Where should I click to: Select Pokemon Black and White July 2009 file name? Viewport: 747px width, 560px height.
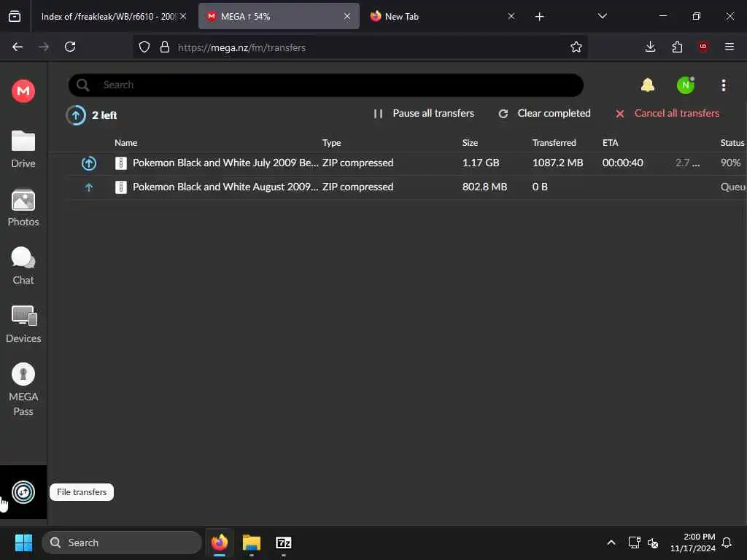point(225,163)
